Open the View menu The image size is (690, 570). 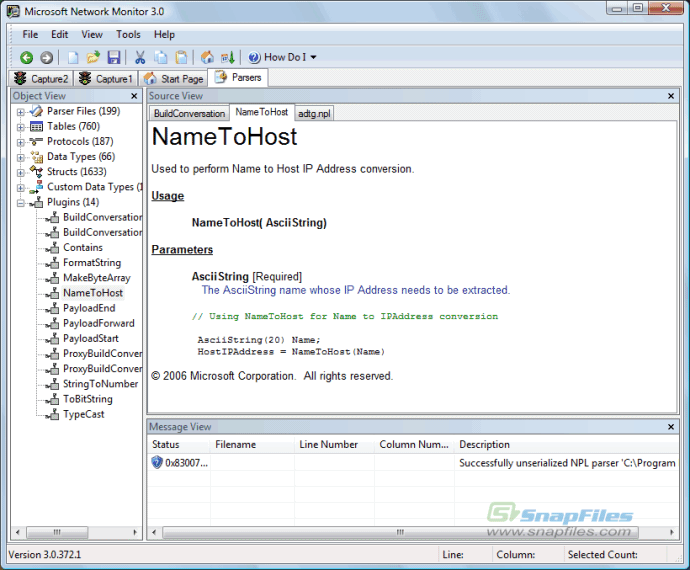coord(92,34)
